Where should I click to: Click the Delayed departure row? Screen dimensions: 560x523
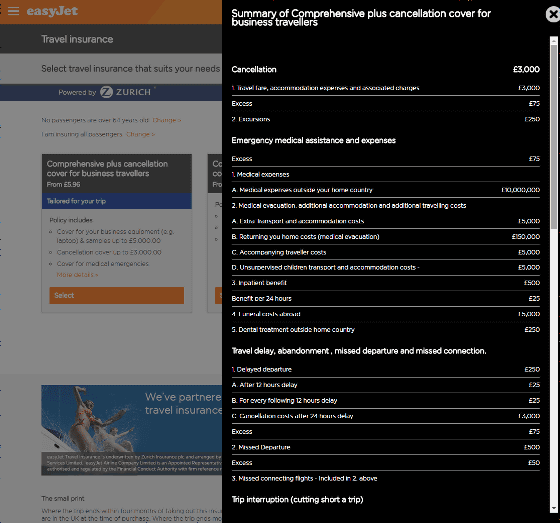[x=386, y=369]
